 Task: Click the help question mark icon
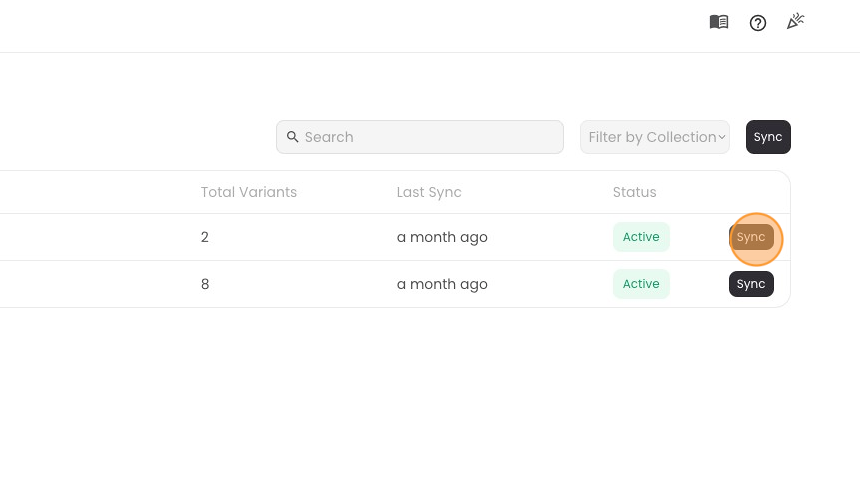coord(758,23)
